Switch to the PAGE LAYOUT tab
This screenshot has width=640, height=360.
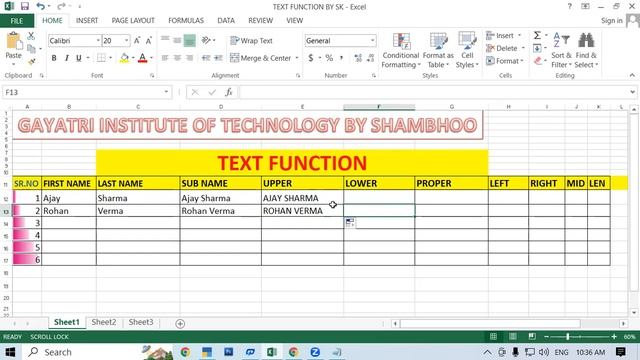(133, 20)
